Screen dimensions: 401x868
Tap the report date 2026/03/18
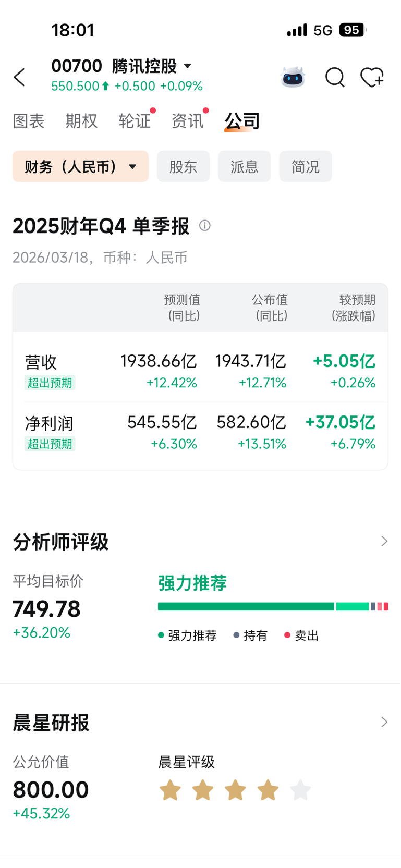click(50, 258)
